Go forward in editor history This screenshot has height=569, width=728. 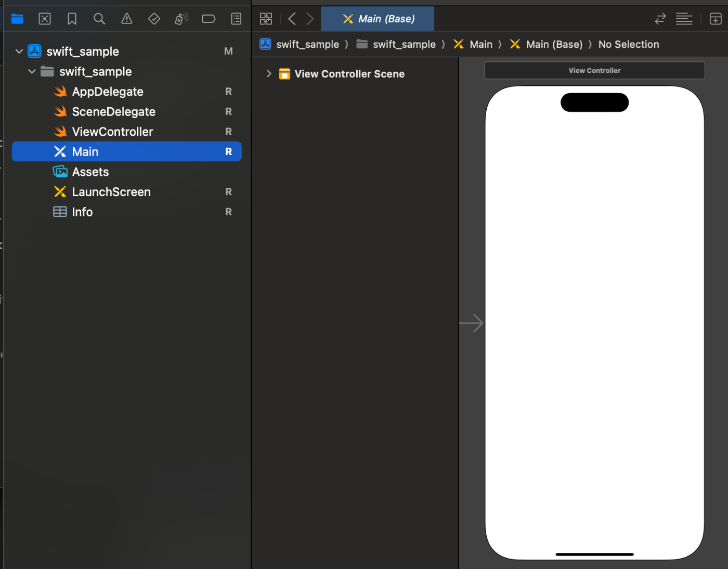point(310,19)
